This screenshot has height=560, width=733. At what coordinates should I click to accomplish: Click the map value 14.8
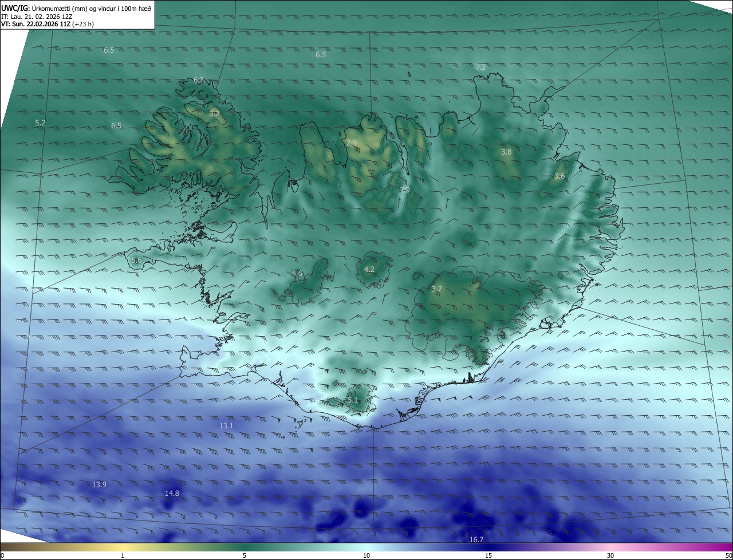coord(172,493)
